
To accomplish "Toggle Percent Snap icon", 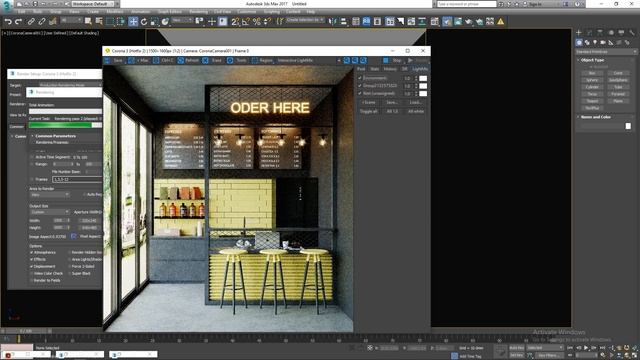I will pyautogui.click(x=256, y=21).
